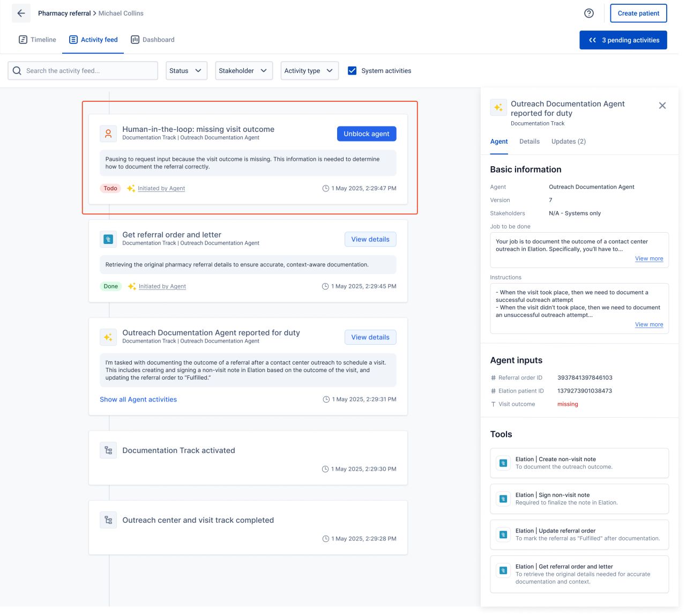
Task: Click the back arrow button
Action: pyautogui.click(x=21, y=13)
